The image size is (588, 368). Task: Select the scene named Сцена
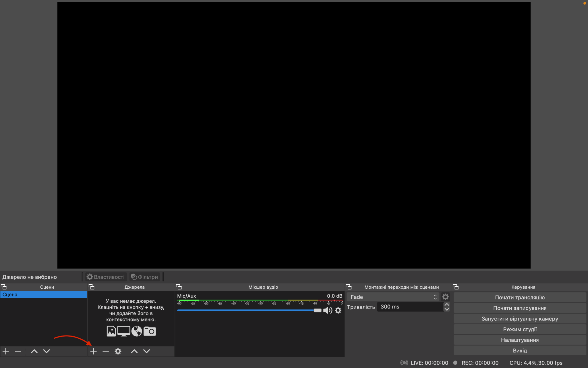43,294
